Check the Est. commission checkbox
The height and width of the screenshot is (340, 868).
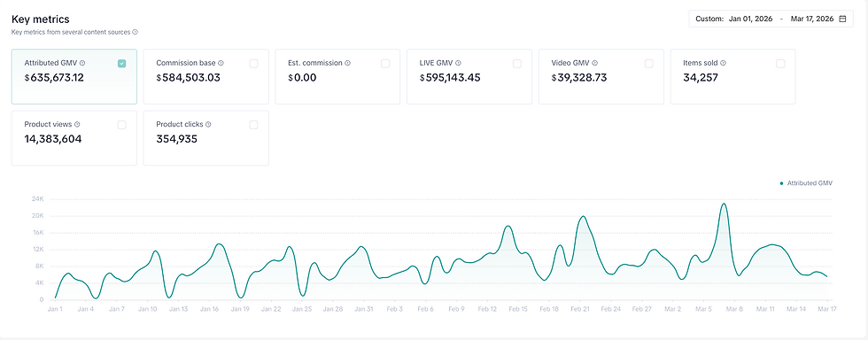coord(385,64)
